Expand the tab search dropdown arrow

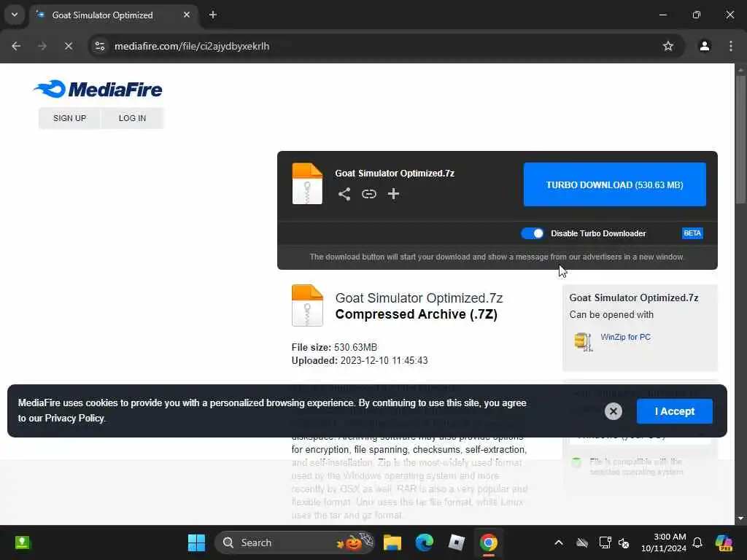15,15
